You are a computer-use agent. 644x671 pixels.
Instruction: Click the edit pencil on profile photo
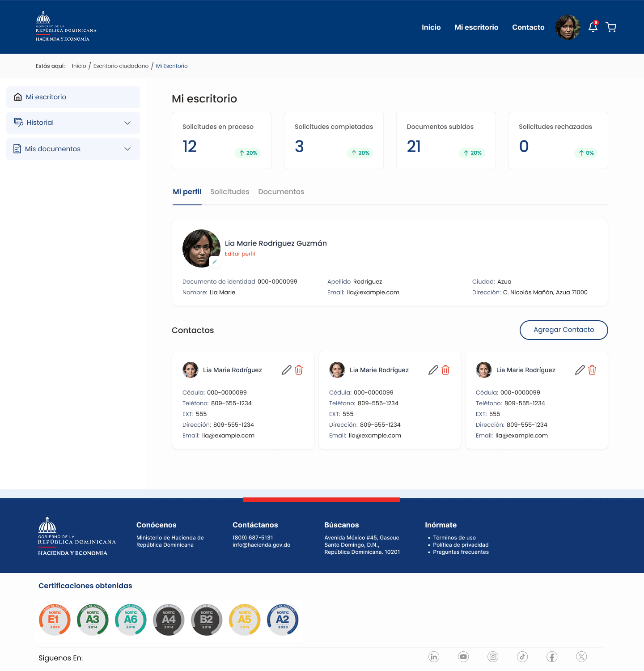(x=215, y=262)
